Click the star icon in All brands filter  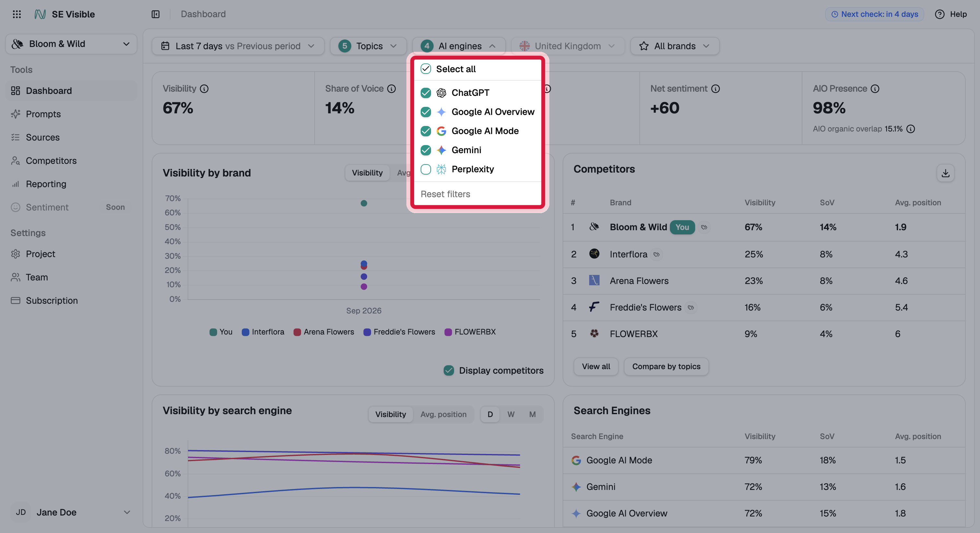(x=644, y=46)
